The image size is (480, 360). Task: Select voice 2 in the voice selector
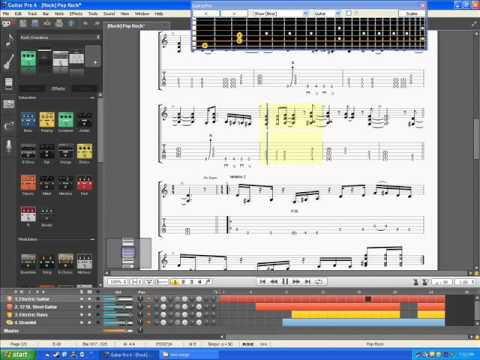click(x=183, y=282)
